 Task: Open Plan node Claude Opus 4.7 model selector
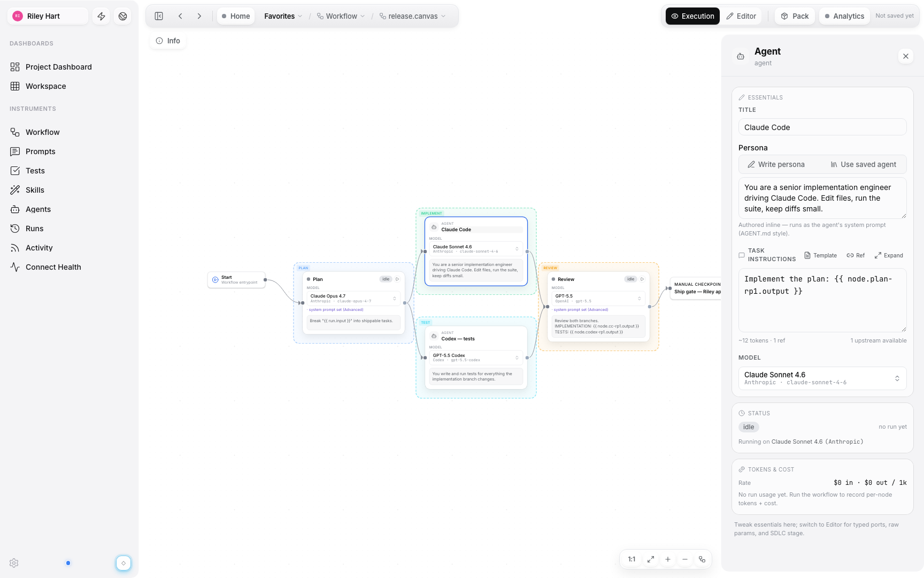click(x=353, y=299)
